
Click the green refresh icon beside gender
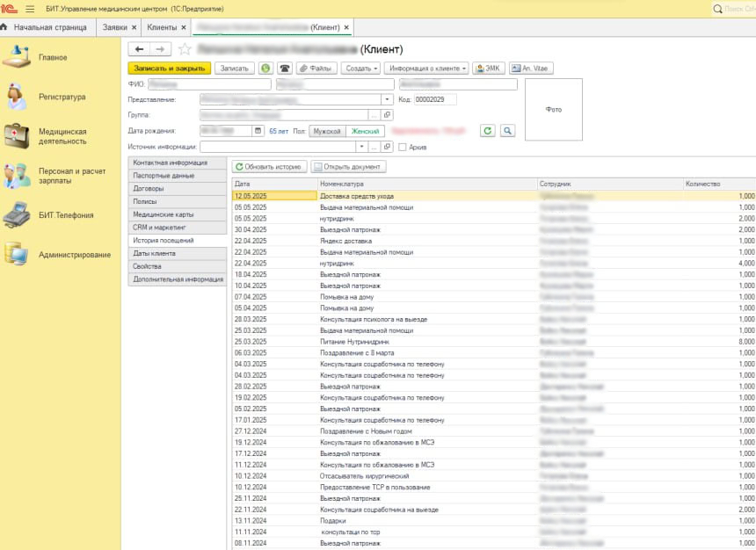pyautogui.click(x=488, y=131)
